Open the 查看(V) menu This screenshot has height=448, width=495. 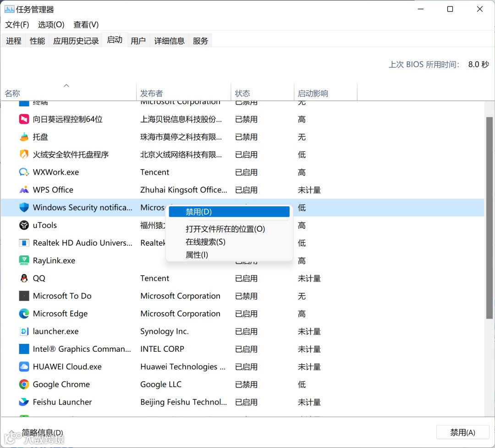(x=86, y=25)
